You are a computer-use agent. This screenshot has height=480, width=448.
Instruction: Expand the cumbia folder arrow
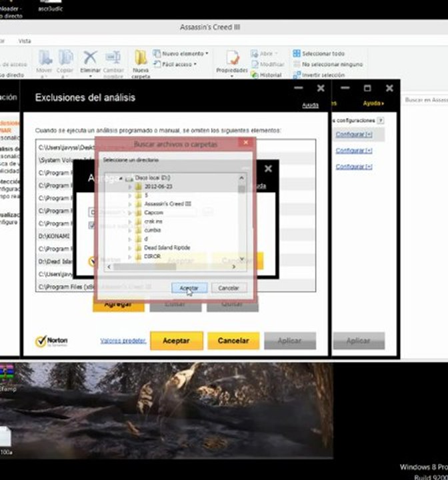130,230
